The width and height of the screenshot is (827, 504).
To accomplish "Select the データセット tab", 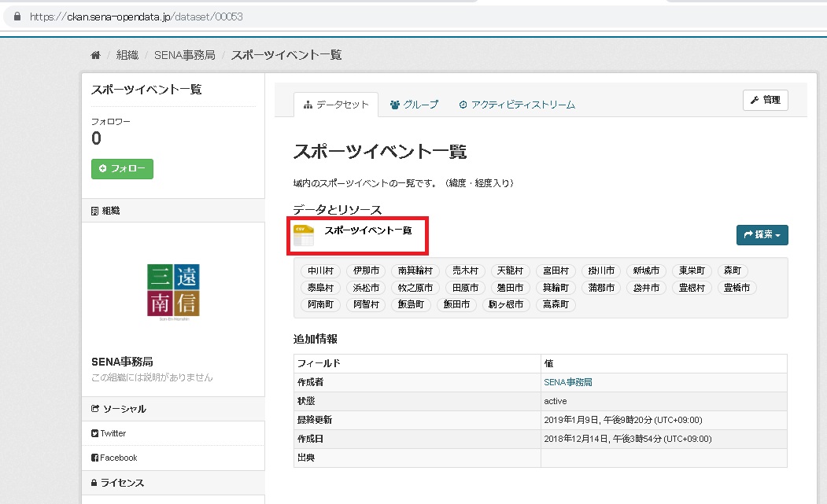I will point(336,105).
